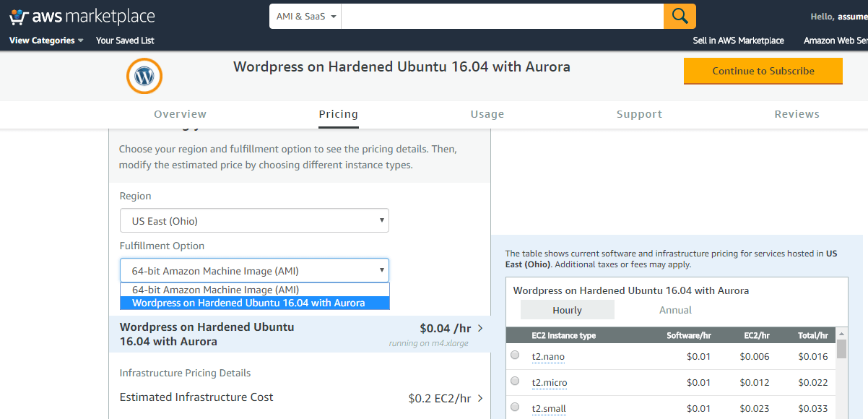Click the Continue to Subscribe button
Screen dimensions: 868x419
click(x=763, y=71)
